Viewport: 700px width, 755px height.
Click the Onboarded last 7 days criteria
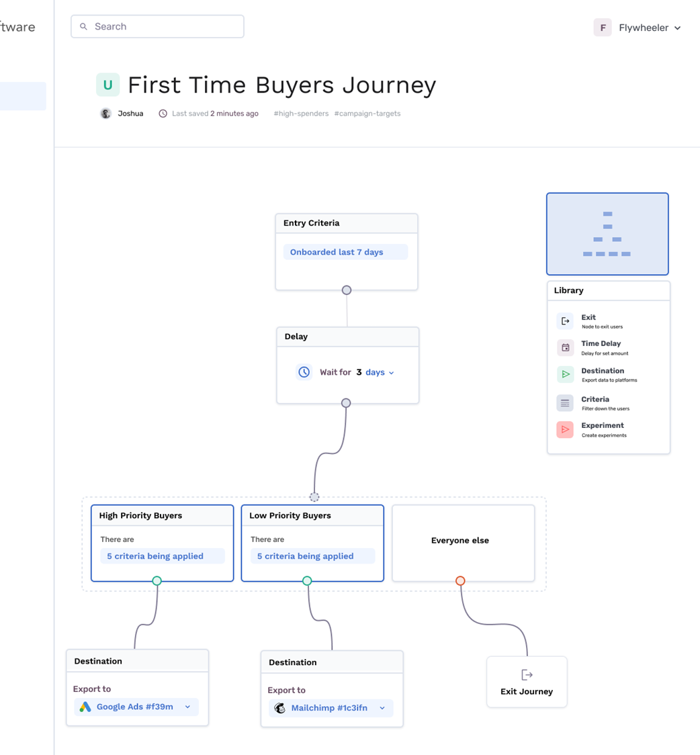[346, 252]
